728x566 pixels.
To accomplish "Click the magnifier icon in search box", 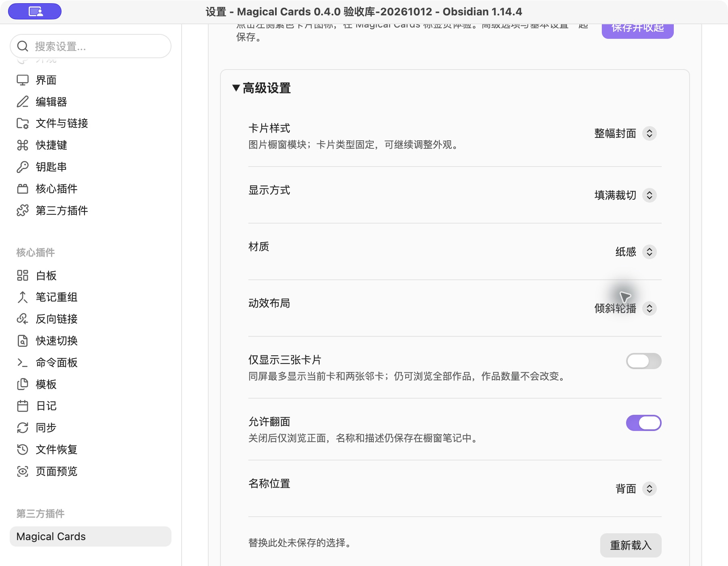I will (x=23, y=46).
